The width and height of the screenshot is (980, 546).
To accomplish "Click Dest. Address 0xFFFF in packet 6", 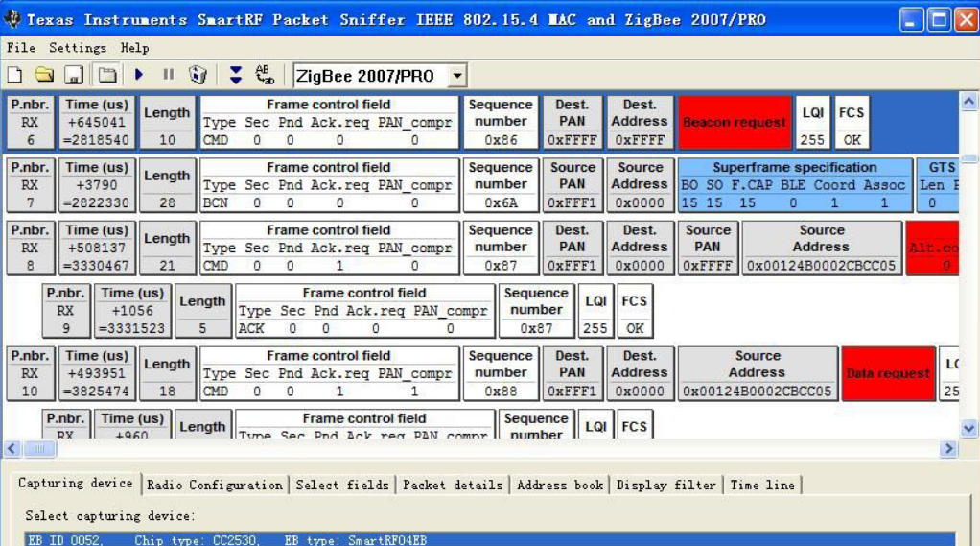I will (640, 122).
